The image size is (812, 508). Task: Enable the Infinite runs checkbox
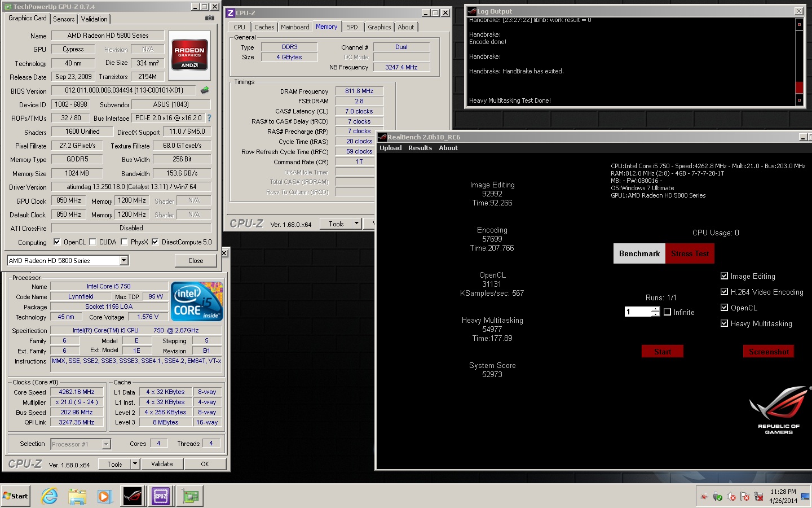[x=667, y=312]
